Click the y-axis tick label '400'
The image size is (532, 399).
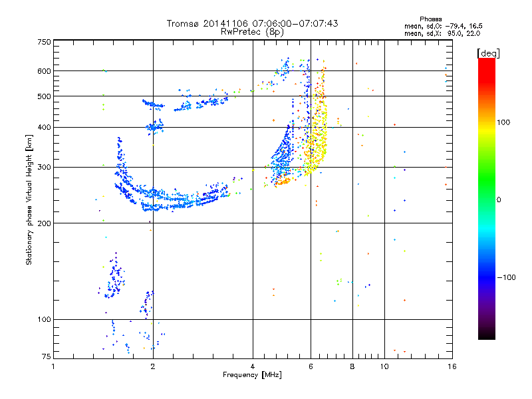(x=44, y=128)
